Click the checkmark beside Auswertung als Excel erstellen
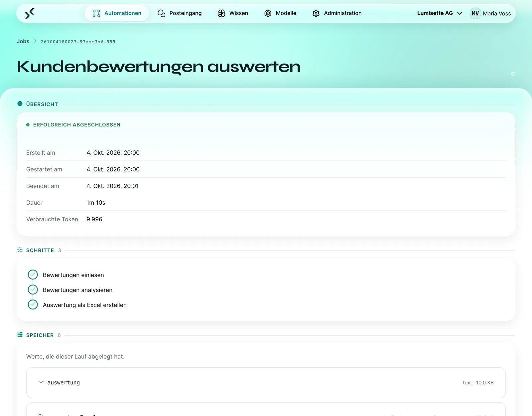This screenshot has height=416, width=532. 33,305
